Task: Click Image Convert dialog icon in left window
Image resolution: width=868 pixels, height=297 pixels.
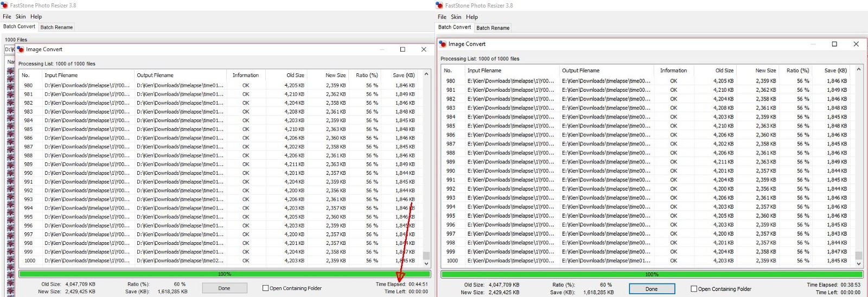Action: click(x=21, y=49)
